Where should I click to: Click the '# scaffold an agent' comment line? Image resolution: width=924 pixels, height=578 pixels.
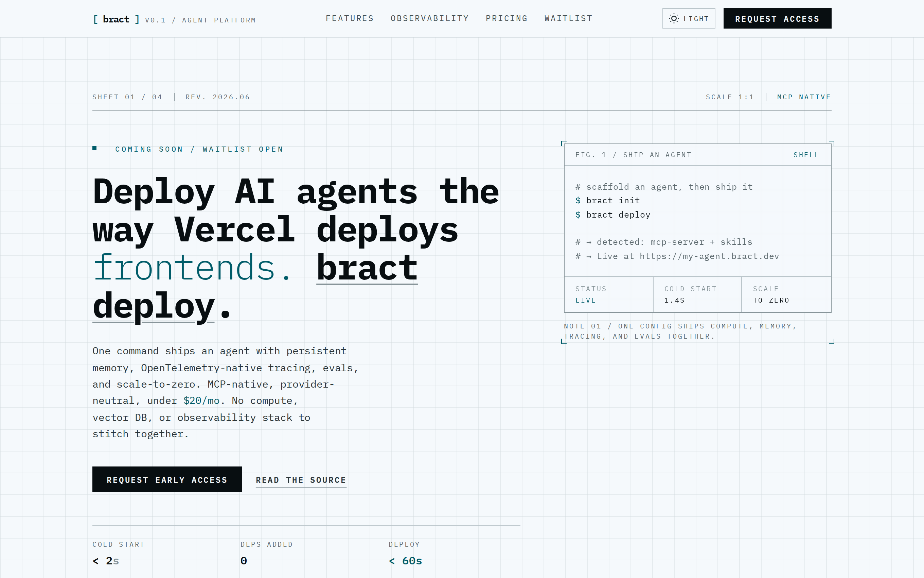[664, 187]
